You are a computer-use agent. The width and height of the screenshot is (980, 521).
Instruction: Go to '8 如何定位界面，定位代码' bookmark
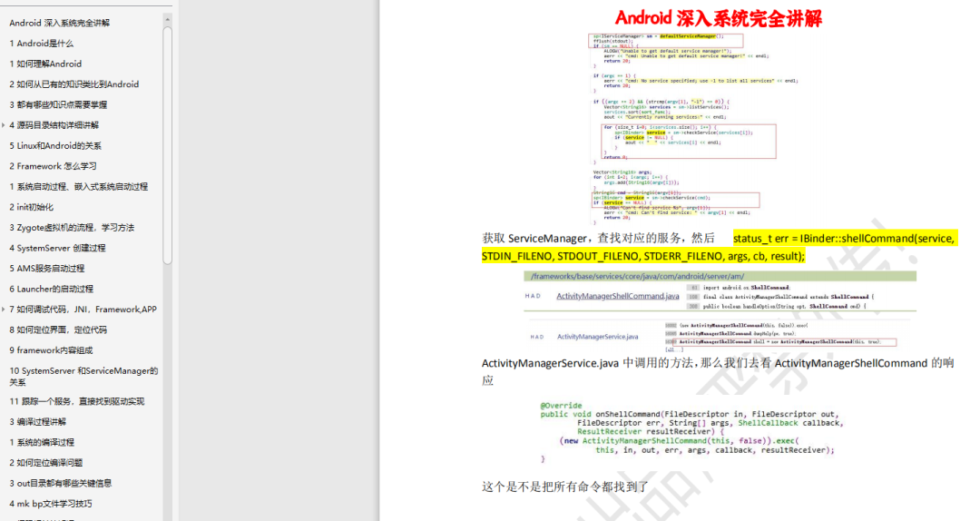(58, 329)
